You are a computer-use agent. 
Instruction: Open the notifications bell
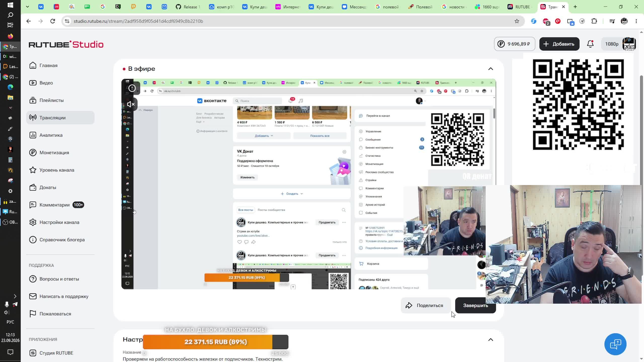tap(590, 44)
